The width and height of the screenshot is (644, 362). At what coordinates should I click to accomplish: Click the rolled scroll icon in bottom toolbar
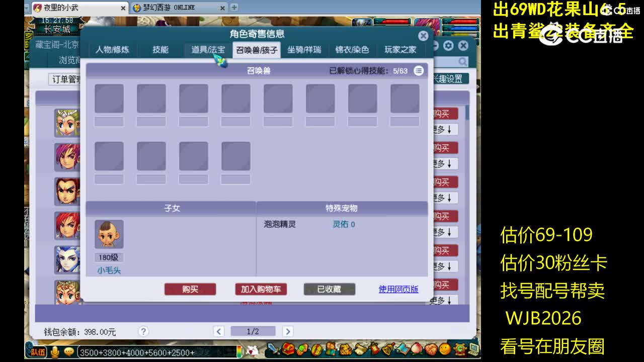pos(360,349)
